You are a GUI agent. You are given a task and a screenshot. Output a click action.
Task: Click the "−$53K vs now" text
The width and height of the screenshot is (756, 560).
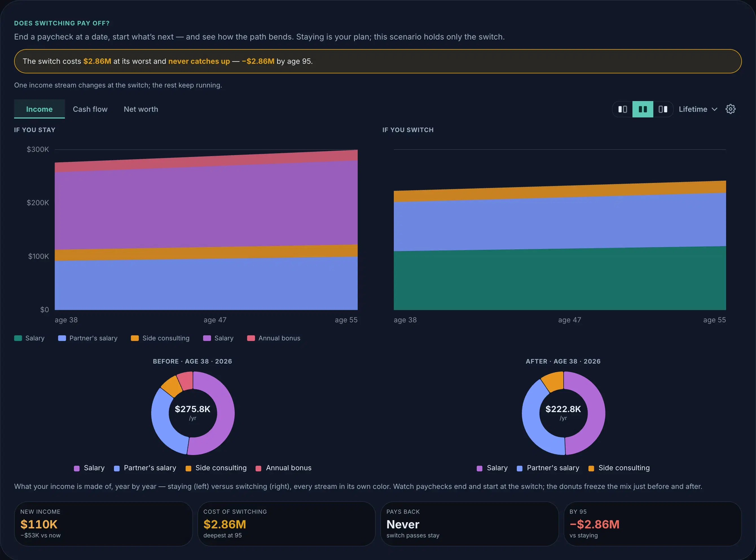click(41, 535)
